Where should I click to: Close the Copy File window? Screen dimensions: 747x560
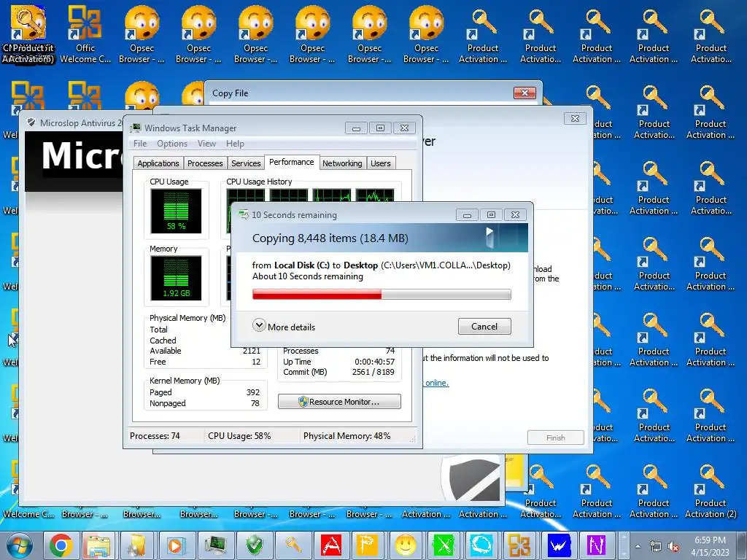coord(525,93)
